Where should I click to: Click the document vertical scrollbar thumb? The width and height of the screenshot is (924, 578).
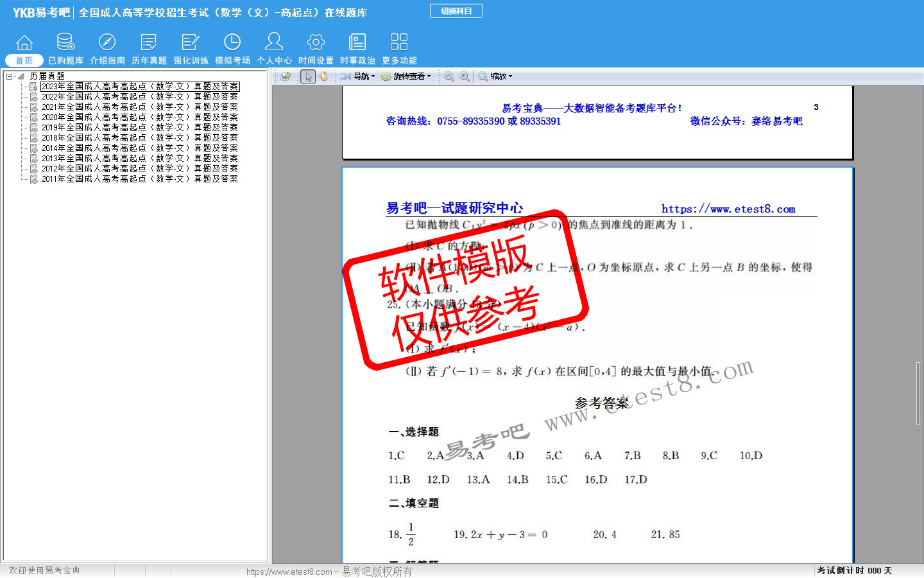(918, 393)
